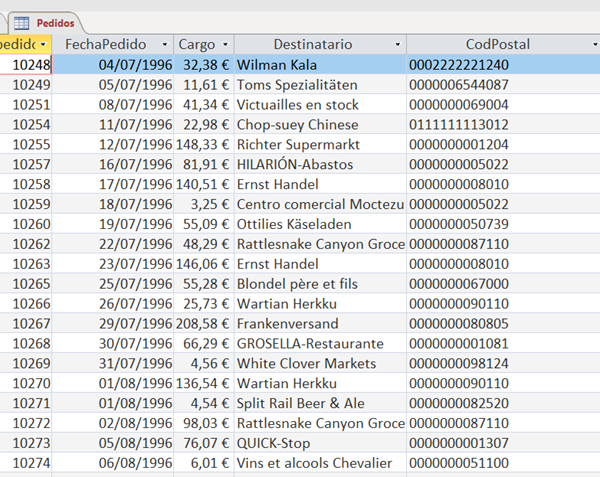Open the FechaPedido column filter dropdown
The width and height of the screenshot is (600, 477).
click(x=165, y=45)
